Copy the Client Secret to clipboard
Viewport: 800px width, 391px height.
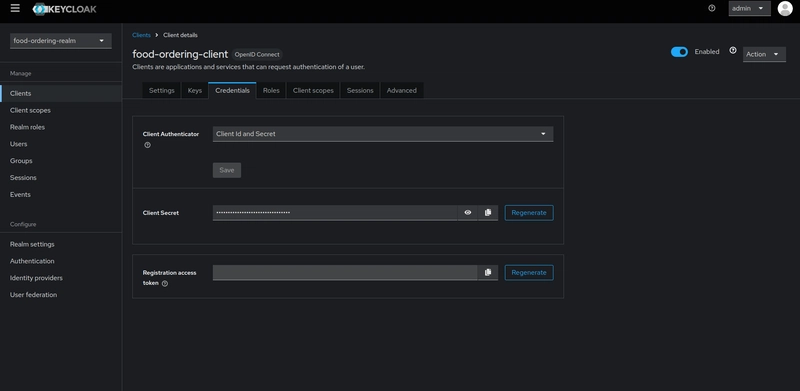point(488,213)
